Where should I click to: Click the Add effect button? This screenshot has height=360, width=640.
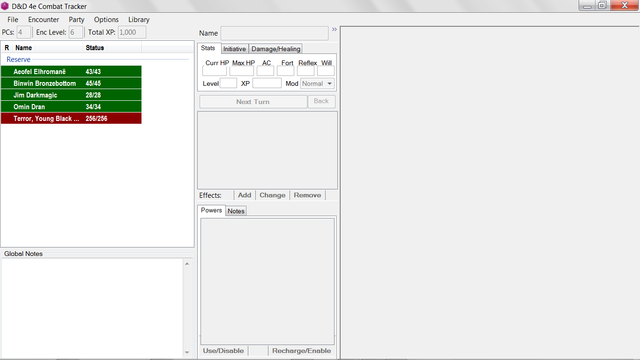click(244, 195)
